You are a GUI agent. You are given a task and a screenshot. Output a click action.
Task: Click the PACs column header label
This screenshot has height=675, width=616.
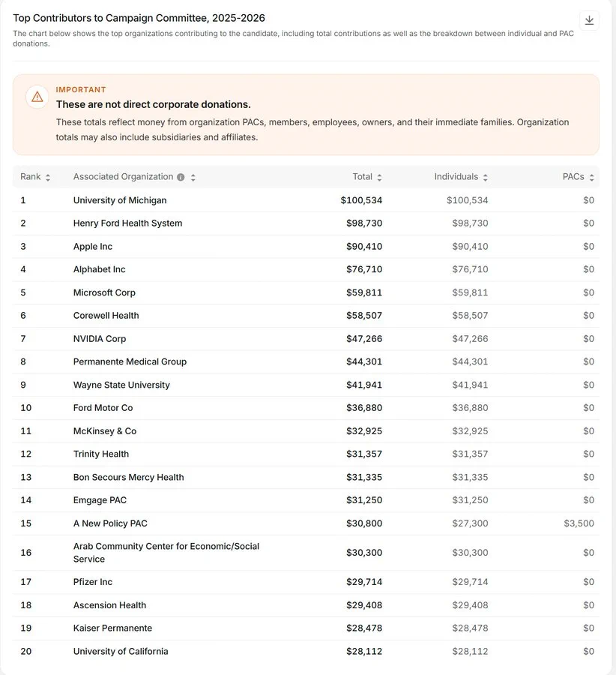[x=573, y=177]
